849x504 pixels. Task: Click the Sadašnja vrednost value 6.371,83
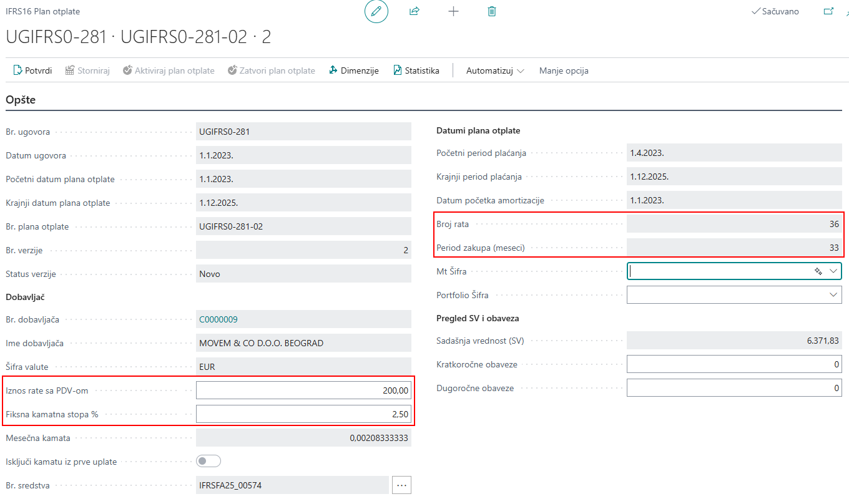pos(734,341)
